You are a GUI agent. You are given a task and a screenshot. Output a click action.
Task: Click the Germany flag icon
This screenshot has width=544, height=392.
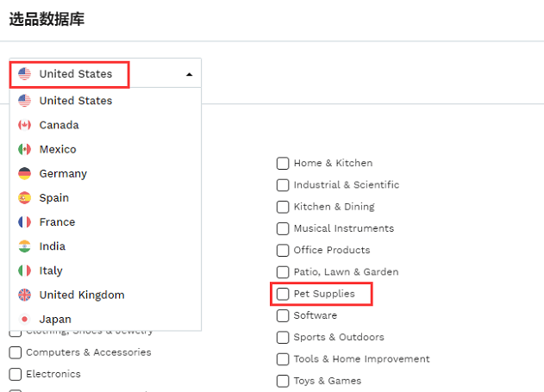[x=24, y=173]
